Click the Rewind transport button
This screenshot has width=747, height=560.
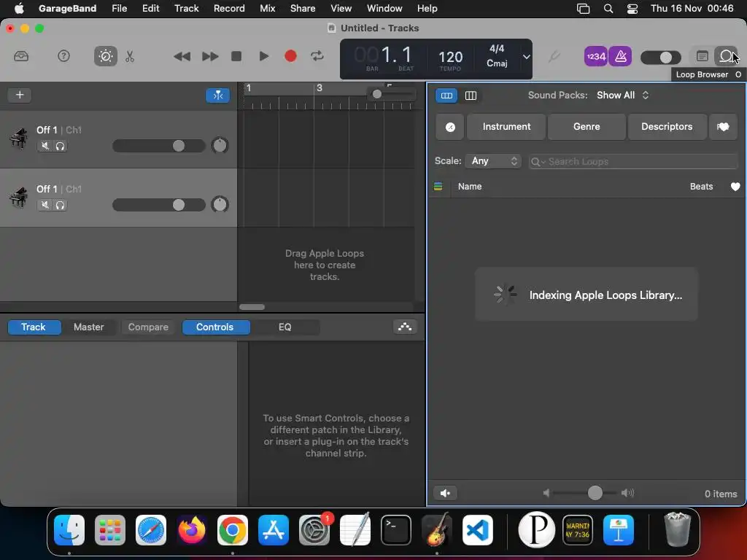click(x=182, y=56)
